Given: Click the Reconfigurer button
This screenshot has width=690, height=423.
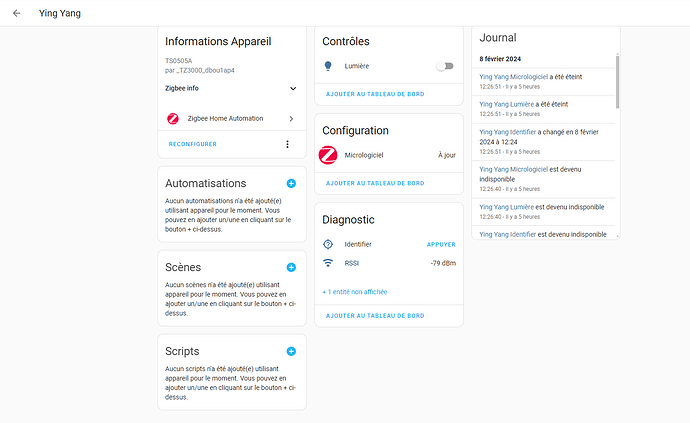Looking at the screenshot, I should coord(193,144).
